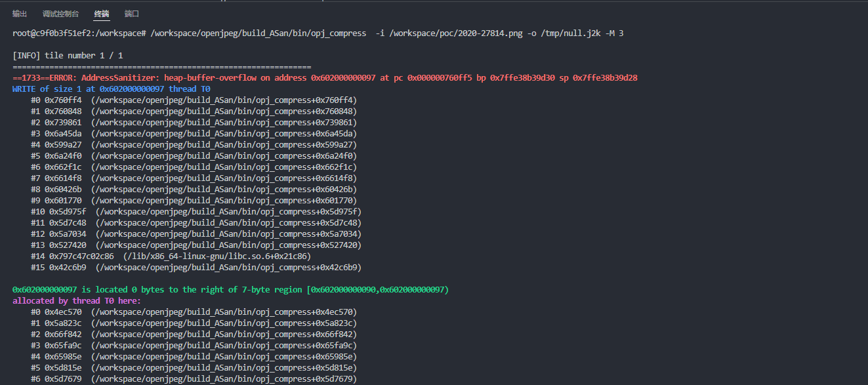Click stack frame #5 address 0x6a24f0

[63, 156]
